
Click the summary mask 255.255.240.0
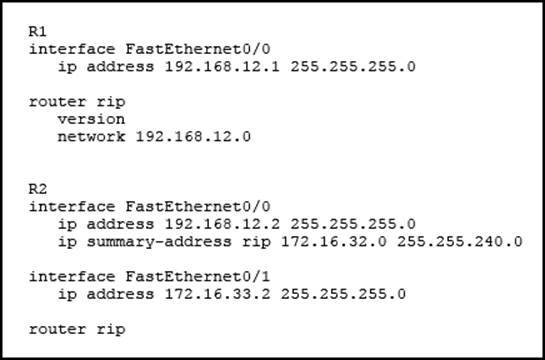(x=460, y=242)
